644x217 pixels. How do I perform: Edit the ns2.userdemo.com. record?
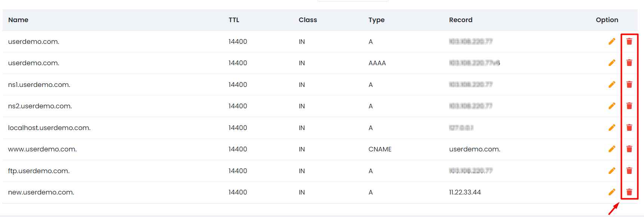(612, 106)
